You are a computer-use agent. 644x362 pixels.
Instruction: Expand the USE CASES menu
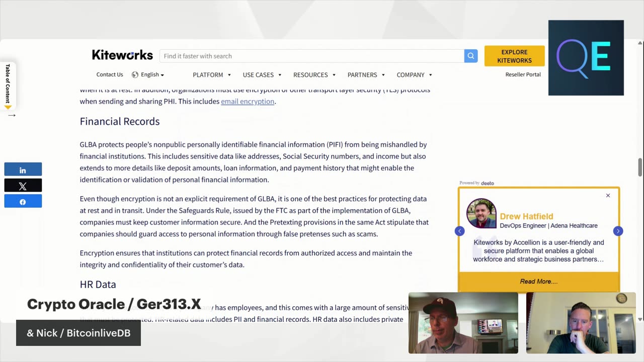[262, 74]
